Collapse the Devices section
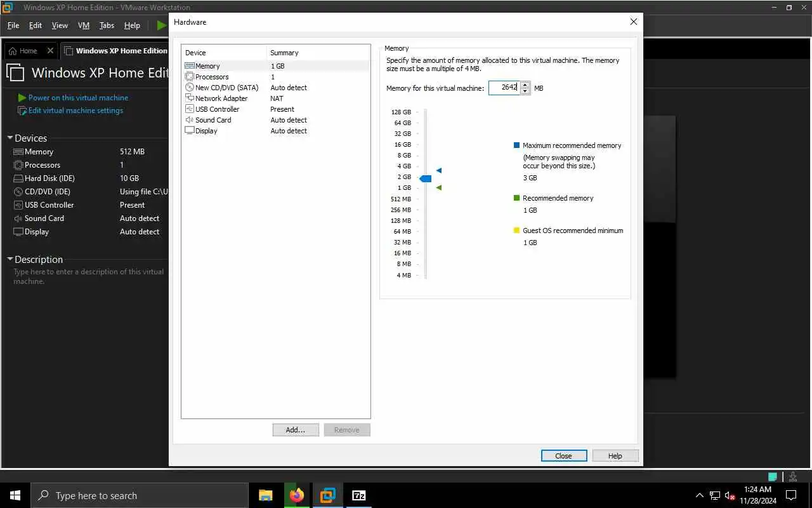This screenshot has height=508, width=812. click(10, 138)
